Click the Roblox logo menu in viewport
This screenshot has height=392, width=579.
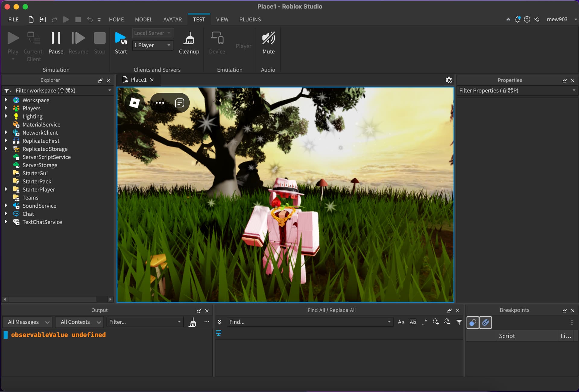134,103
